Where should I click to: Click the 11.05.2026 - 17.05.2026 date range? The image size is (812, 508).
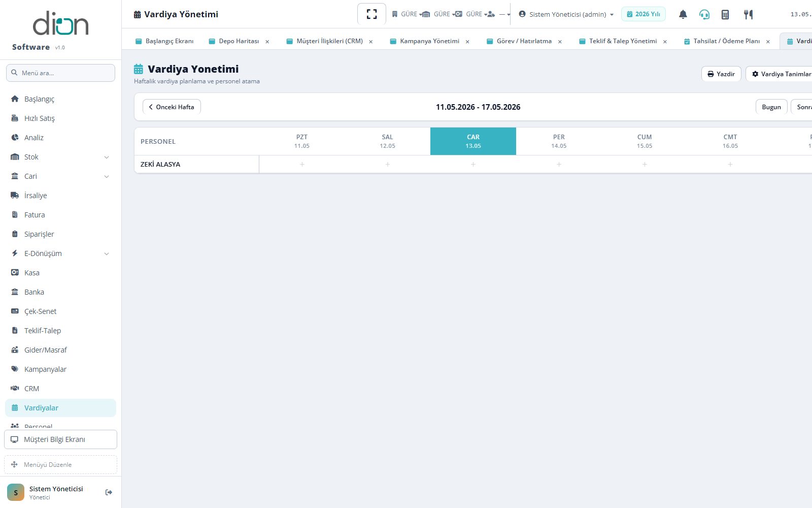(478, 107)
